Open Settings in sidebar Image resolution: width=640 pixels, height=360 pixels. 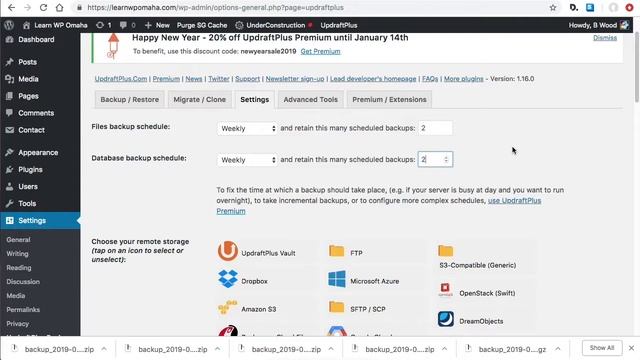[x=40, y=220]
